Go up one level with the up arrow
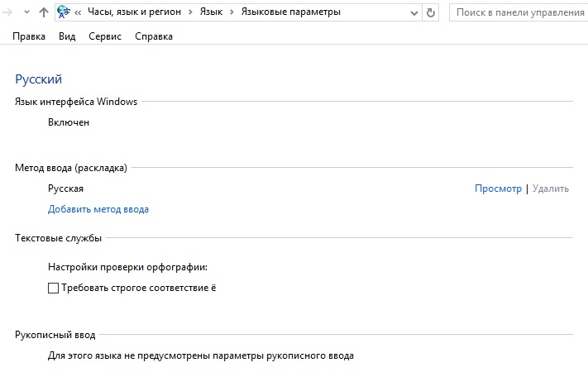The image size is (588, 372). pyautogui.click(x=43, y=12)
